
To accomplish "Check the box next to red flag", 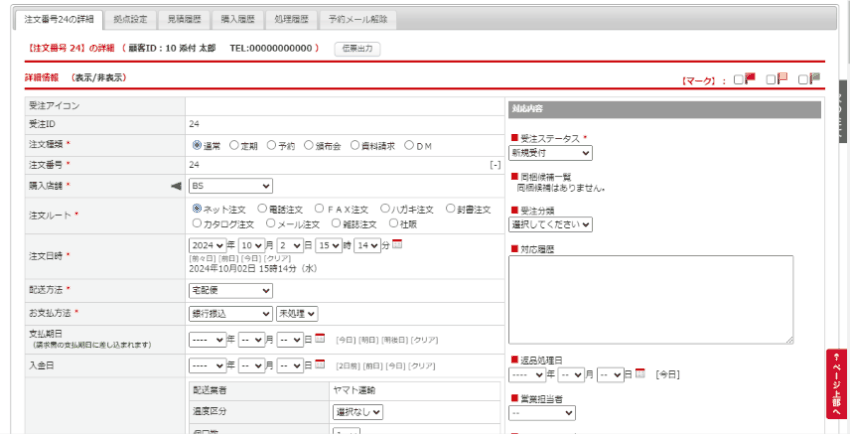I will point(738,80).
